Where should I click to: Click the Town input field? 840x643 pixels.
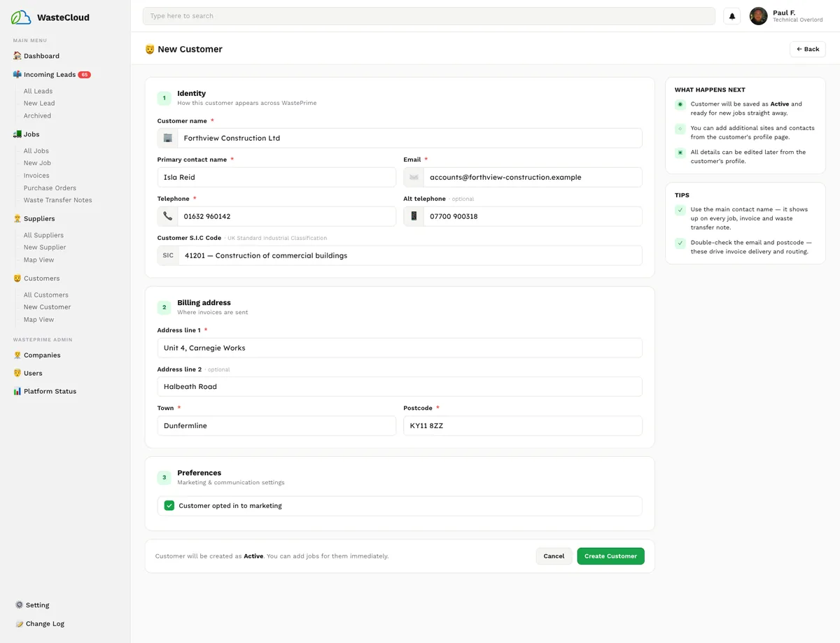click(276, 426)
